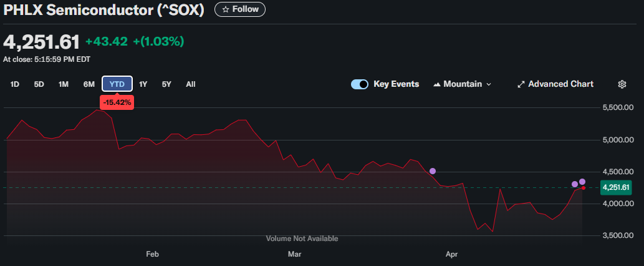
Task: Select the 5Y time range
Action: pos(166,84)
